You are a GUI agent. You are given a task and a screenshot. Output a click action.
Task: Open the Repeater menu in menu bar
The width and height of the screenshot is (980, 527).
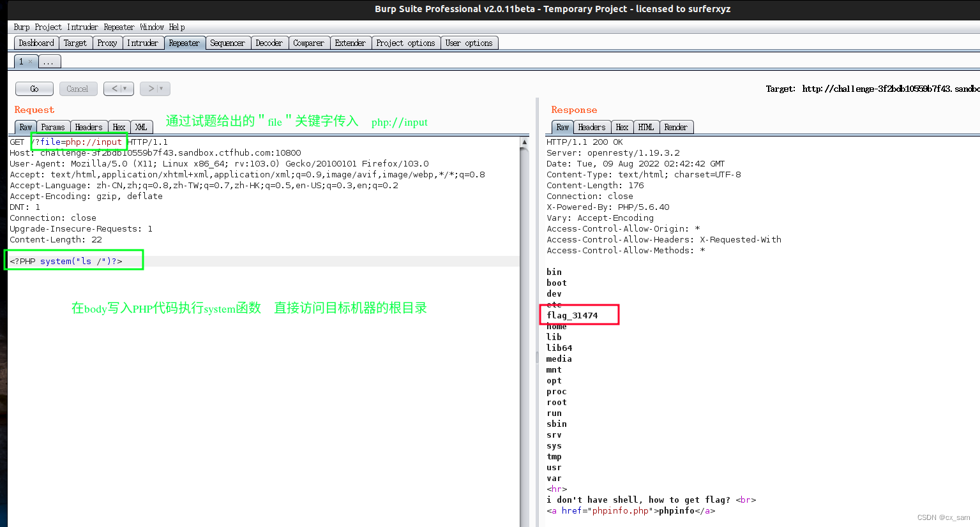tap(119, 27)
